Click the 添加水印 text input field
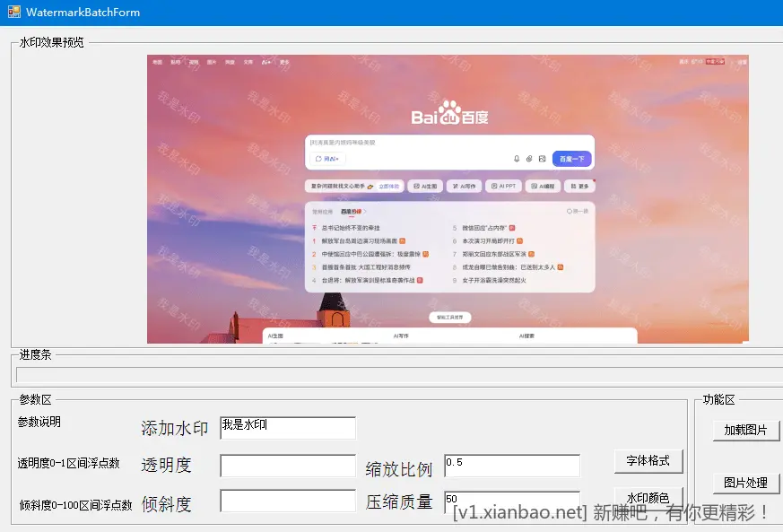Image resolution: width=783 pixels, height=532 pixels. [287, 428]
